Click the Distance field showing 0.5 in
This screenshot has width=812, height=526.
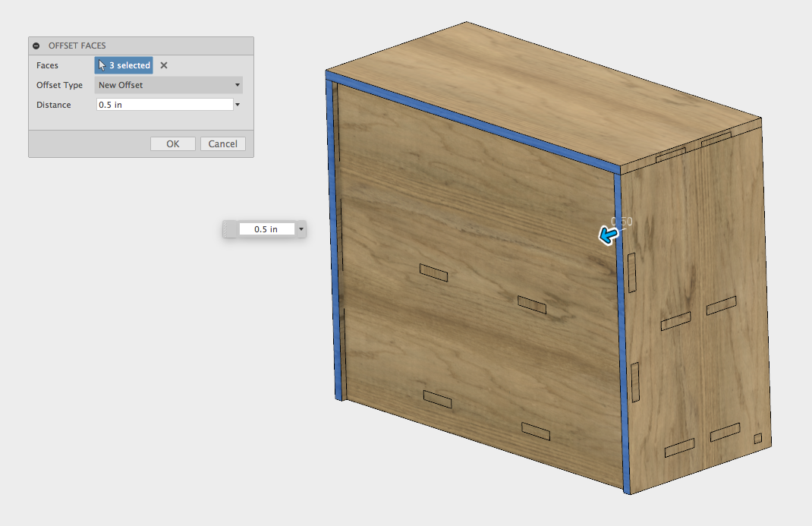tap(162, 105)
